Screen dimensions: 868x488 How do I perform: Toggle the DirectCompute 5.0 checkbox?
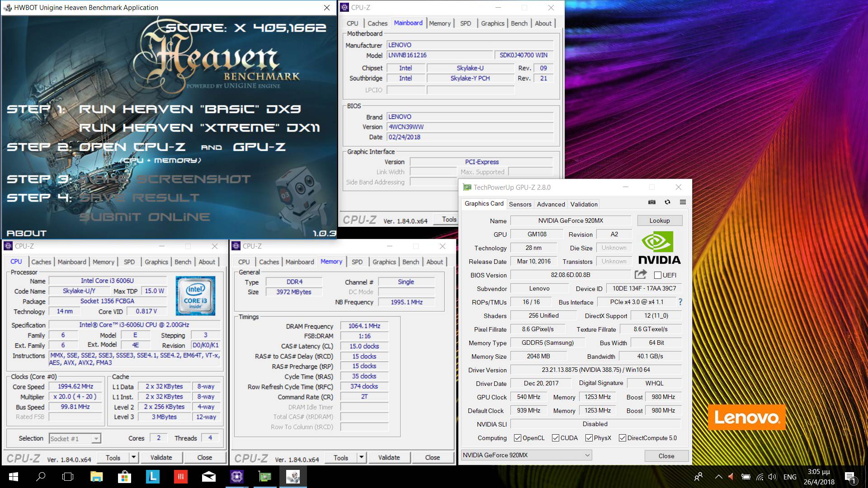(x=623, y=438)
